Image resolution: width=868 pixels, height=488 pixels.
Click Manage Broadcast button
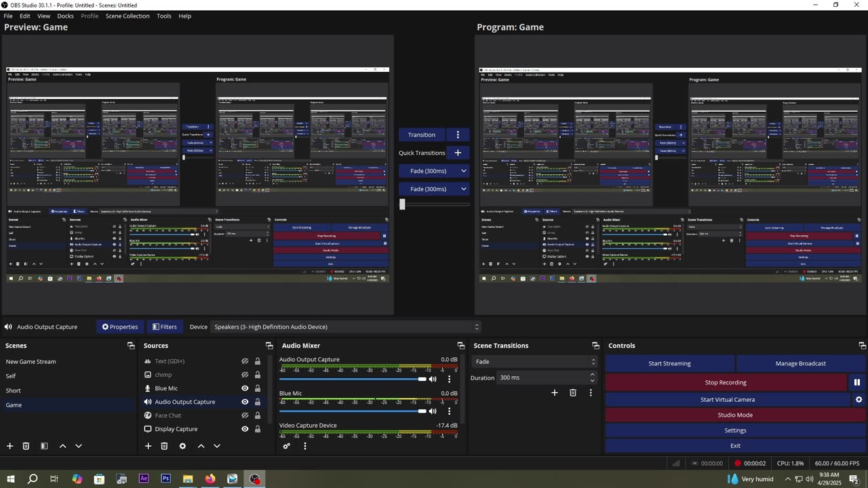(x=800, y=363)
